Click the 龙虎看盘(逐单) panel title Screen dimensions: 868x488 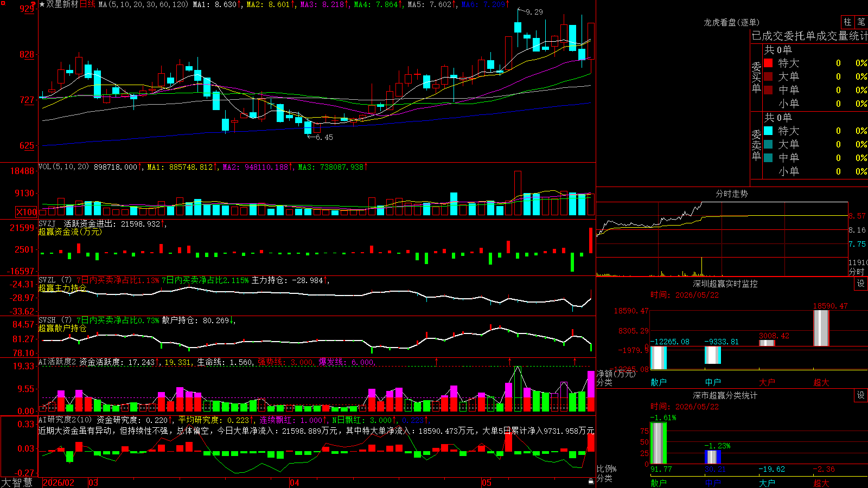click(731, 22)
